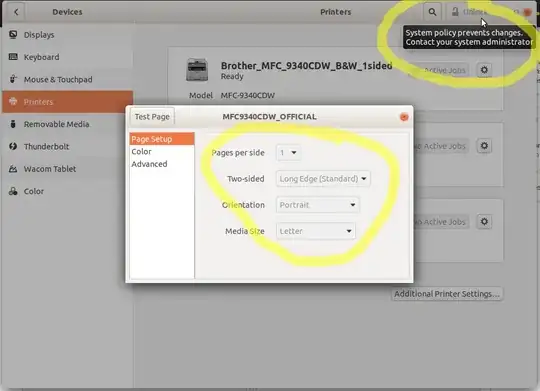The height and width of the screenshot is (391, 540).
Task: Click the Unlock padlock button
Action: pos(469,12)
